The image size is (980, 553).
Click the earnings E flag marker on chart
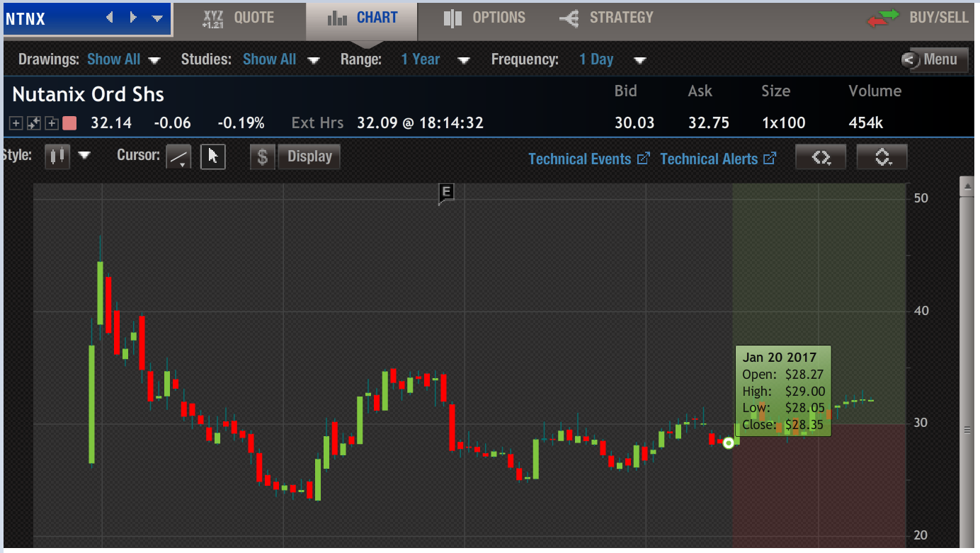447,193
